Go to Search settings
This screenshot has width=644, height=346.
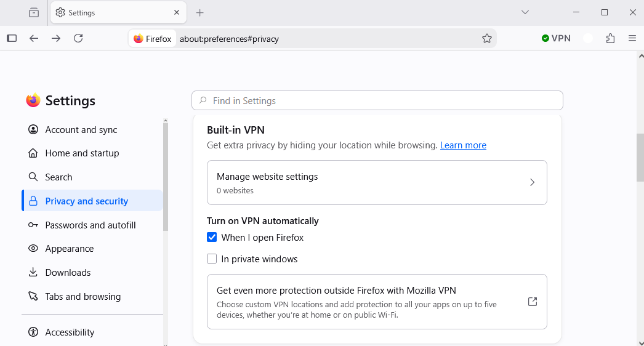(x=92, y=177)
